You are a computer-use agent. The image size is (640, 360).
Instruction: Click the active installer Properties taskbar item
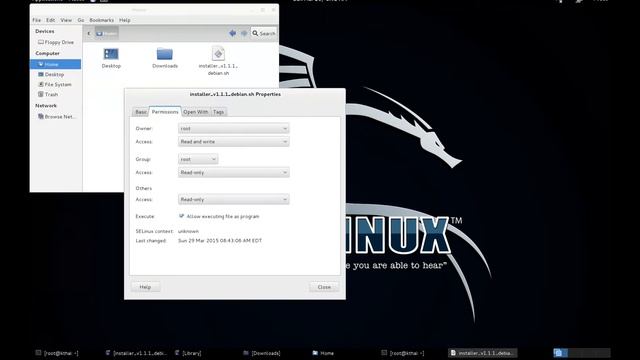click(x=482, y=353)
